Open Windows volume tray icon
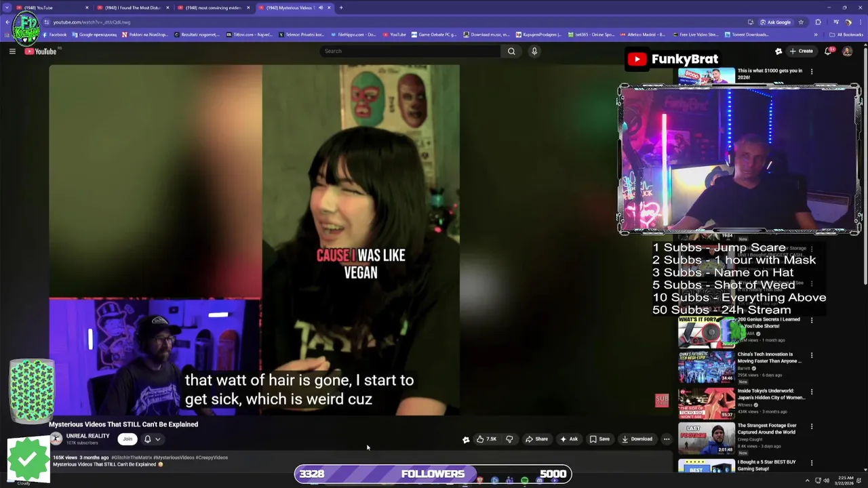The image size is (868, 488). click(827, 481)
